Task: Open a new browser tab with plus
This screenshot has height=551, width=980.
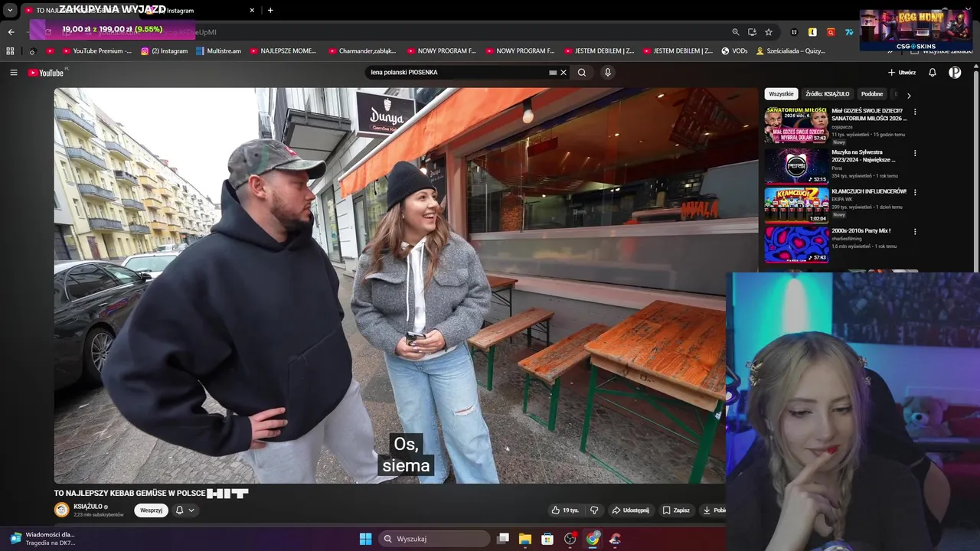Action: point(270,10)
